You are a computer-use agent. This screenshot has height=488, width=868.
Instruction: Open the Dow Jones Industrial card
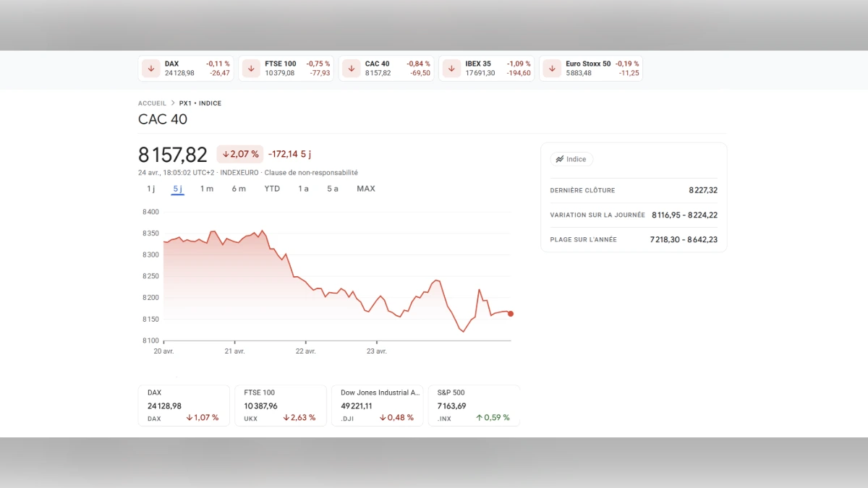378,405
